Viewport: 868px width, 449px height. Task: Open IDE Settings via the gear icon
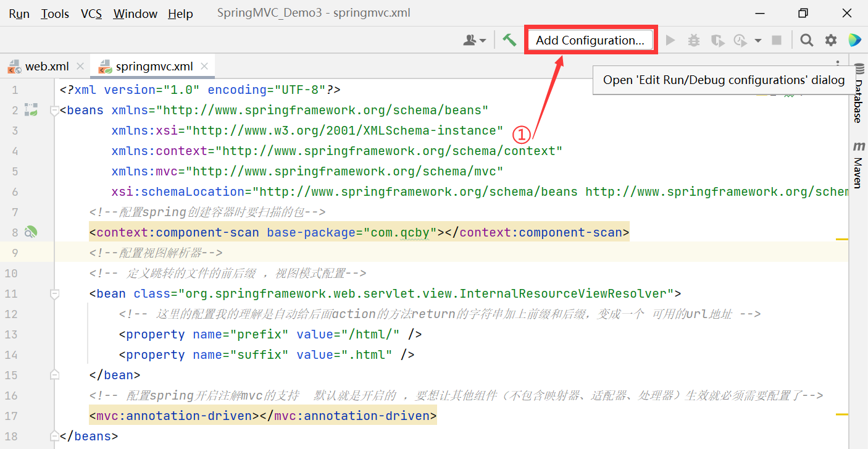tap(830, 40)
